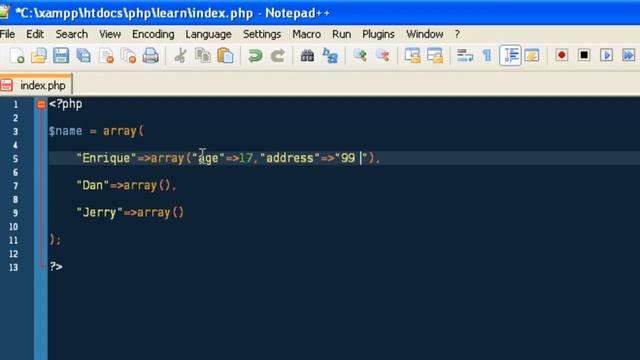Viewport: 640px width, 360px height.
Task: Collapse the PHP code fold marker
Action: tap(41, 104)
